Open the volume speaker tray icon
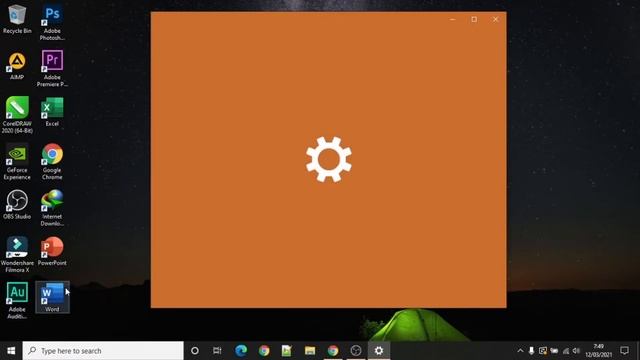This screenshot has height=360, width=640. (x=576, y=351)
